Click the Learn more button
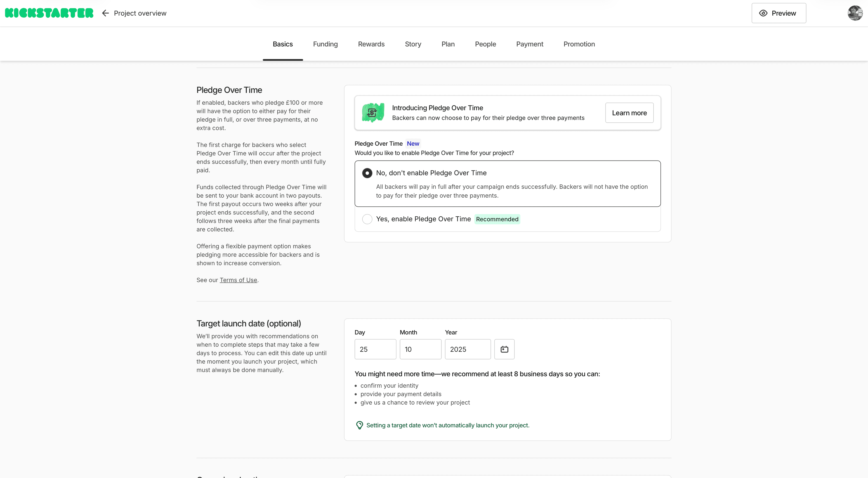 coord(629,113)
